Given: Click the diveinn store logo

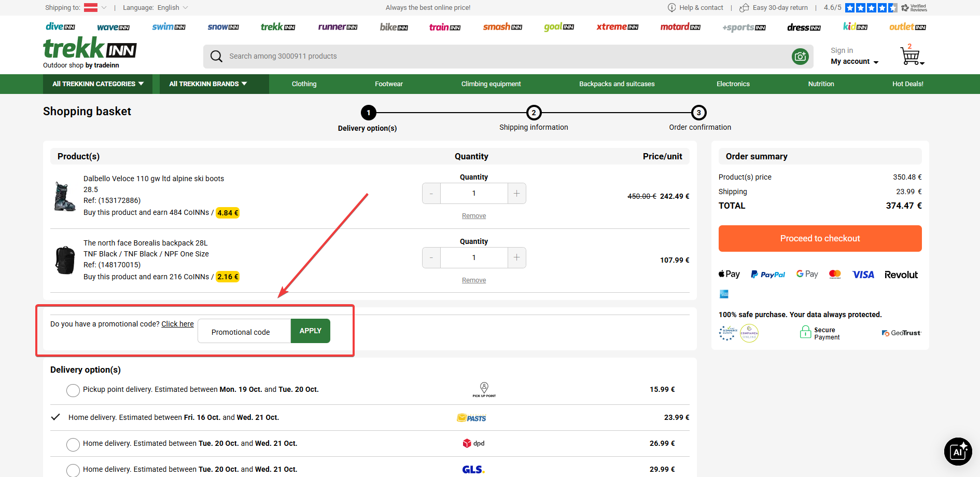Looking at the screenshot, I should [60, 26].
